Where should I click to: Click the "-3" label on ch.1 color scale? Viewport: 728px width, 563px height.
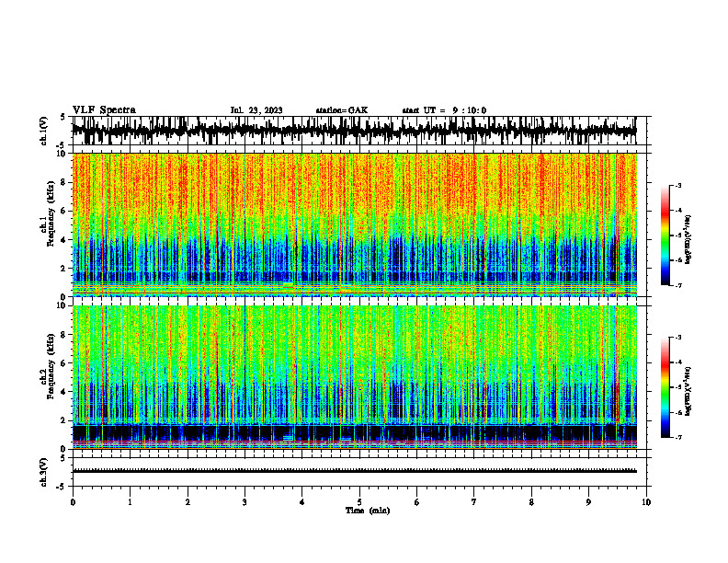tap(677, 185)
